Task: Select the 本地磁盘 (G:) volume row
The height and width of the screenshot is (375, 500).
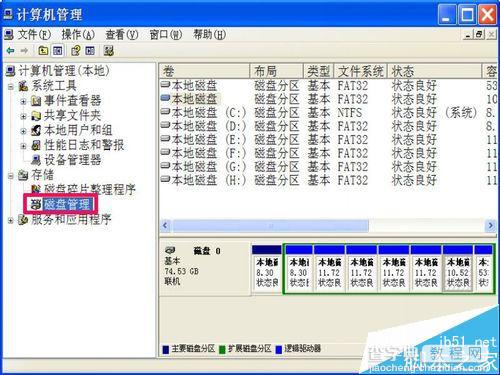Action: [328, 167]
